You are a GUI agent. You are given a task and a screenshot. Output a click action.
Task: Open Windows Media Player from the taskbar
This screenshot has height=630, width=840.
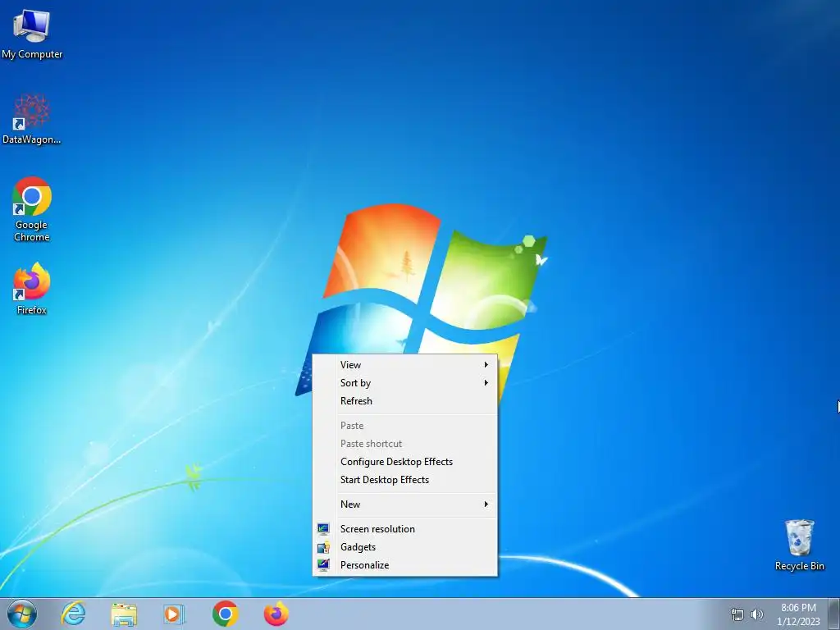(x=174, y=614)
